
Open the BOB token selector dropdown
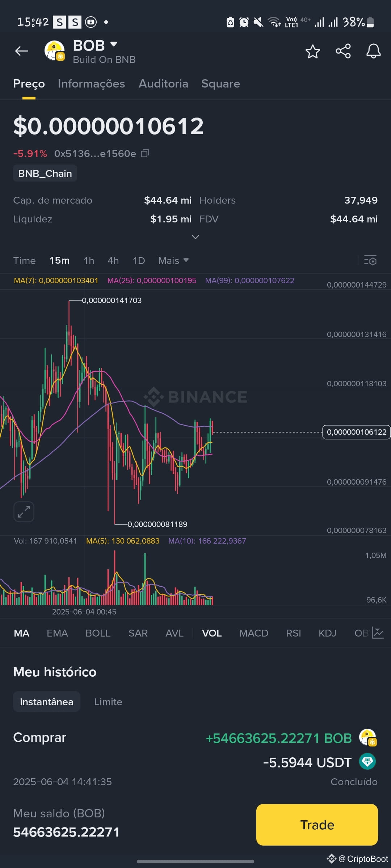[114, 44]
